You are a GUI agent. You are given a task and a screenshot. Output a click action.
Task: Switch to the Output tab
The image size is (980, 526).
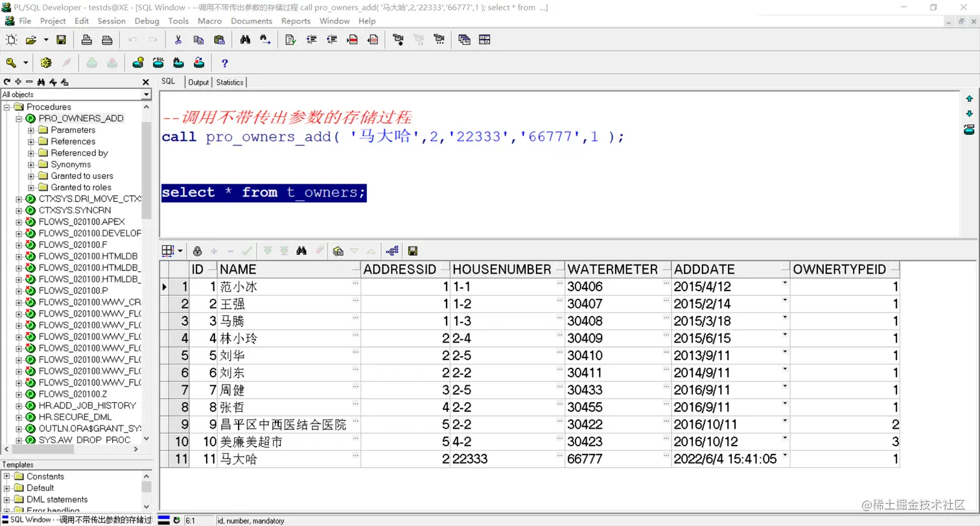[x=198, y=82]
